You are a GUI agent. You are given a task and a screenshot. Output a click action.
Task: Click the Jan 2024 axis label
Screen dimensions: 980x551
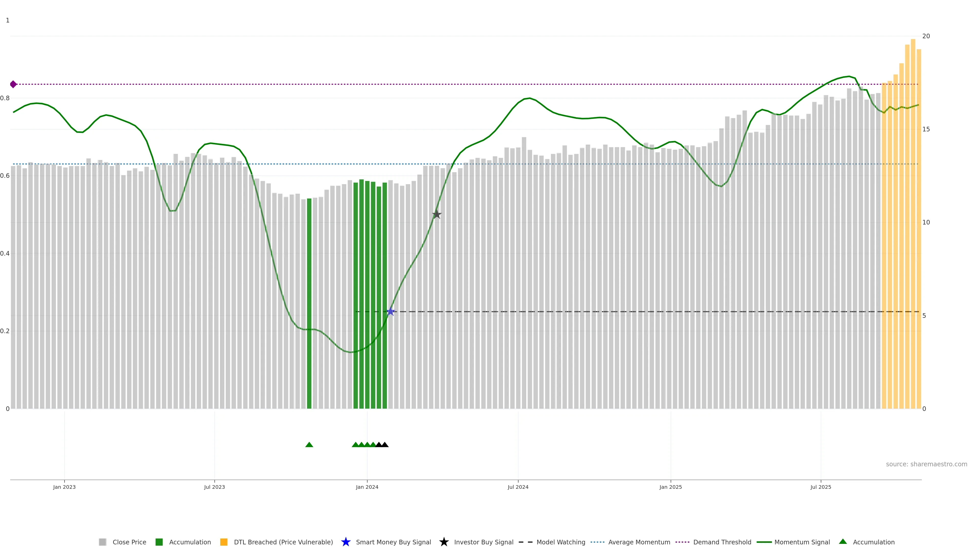[367, 487]
